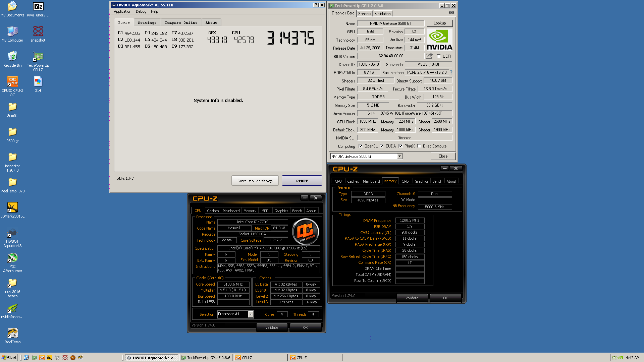Click the GPU-Z Lookup button
644x362 pixels.
pos(439,23)
